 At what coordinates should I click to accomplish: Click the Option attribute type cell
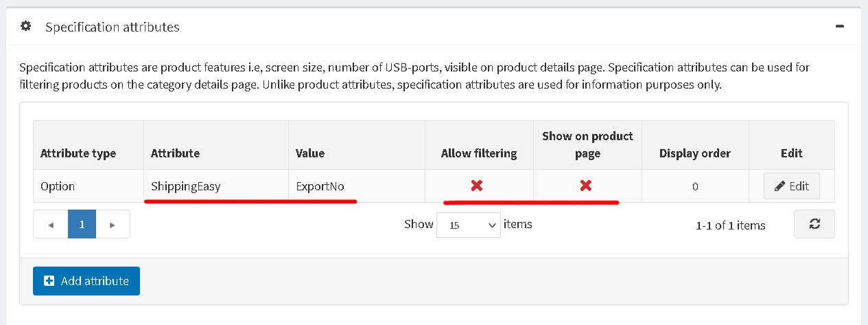(89, 186)
